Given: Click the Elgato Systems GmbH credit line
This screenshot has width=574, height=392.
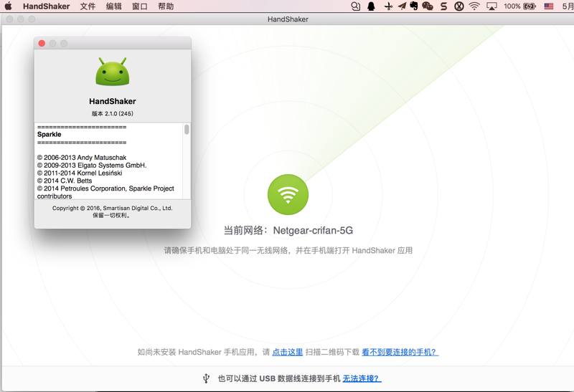Looking at the screenshot, I should pyautogui.click(x=92, y=166).
